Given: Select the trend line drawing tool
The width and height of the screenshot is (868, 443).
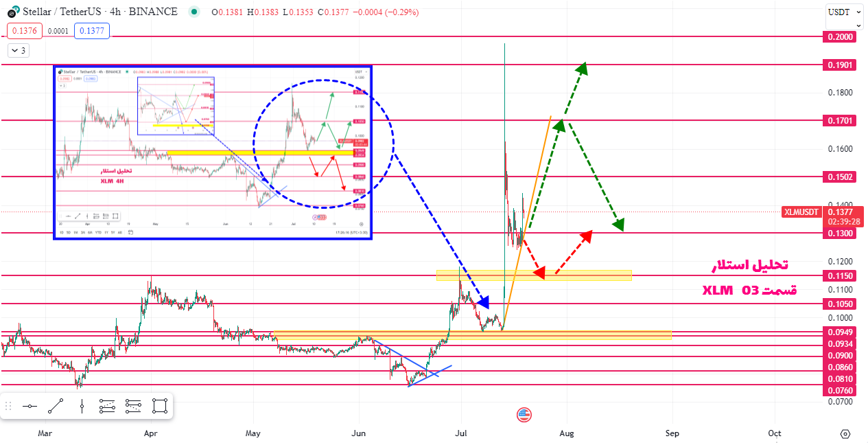Looking at the screenshot, I should (56, 406).
